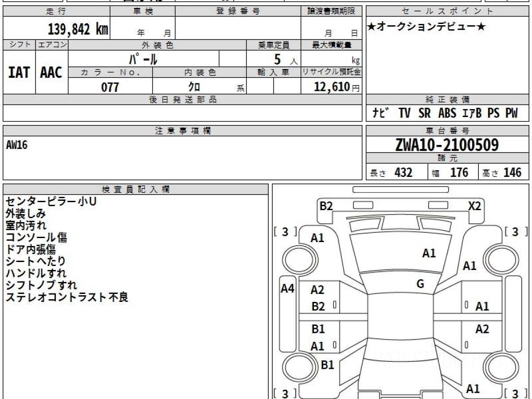The width and height of the screenshot is (532, 399).
Task: Click the 車検 header cell
Action: pos(143,12)
